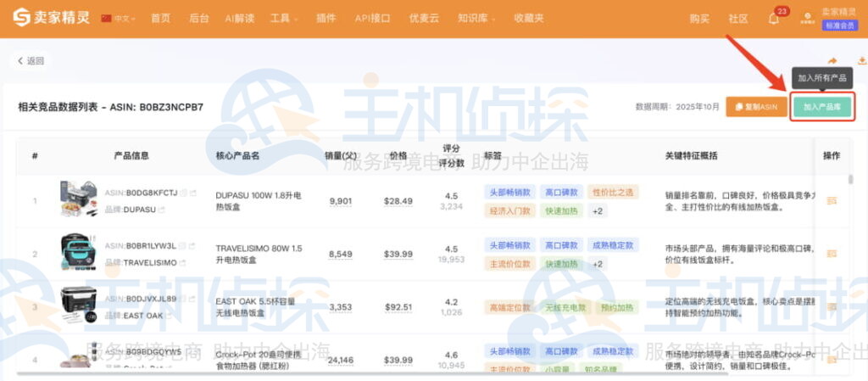Click sales value 24,146
This screenshot has width=868, height=381.
341,360
